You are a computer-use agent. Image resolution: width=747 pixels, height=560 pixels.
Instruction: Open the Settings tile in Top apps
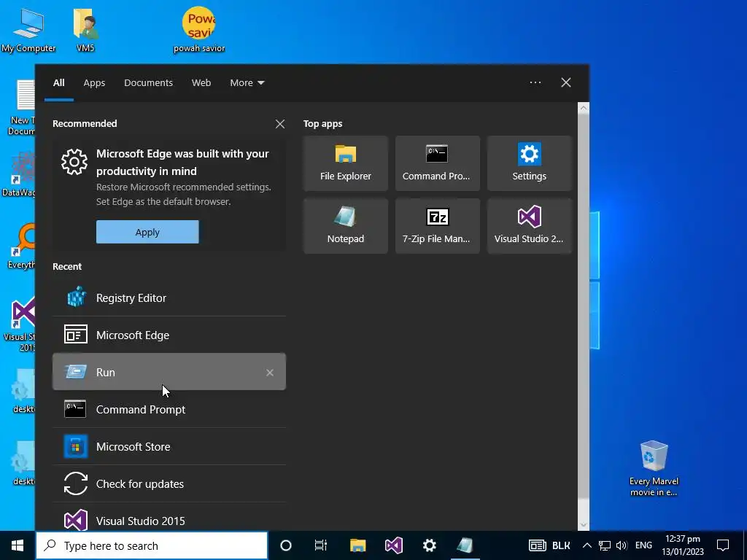(530, 163)
